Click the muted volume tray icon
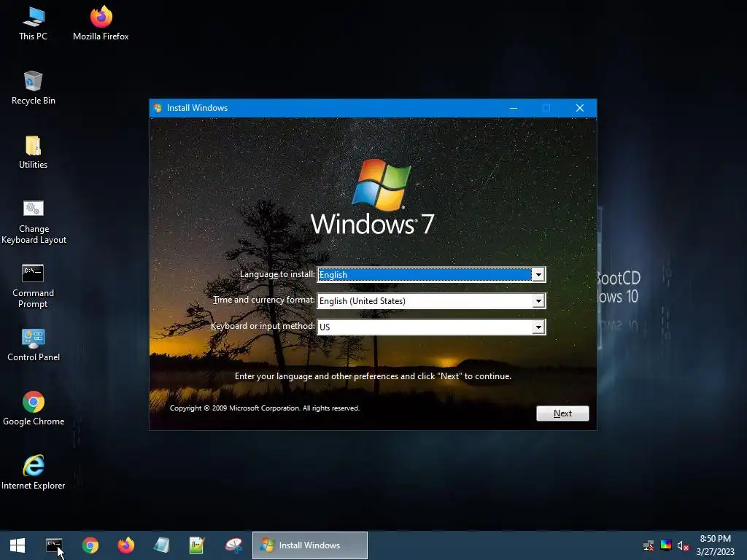This screenshot has width=747, height=560. pyautogui.click(x=683, y=545)
